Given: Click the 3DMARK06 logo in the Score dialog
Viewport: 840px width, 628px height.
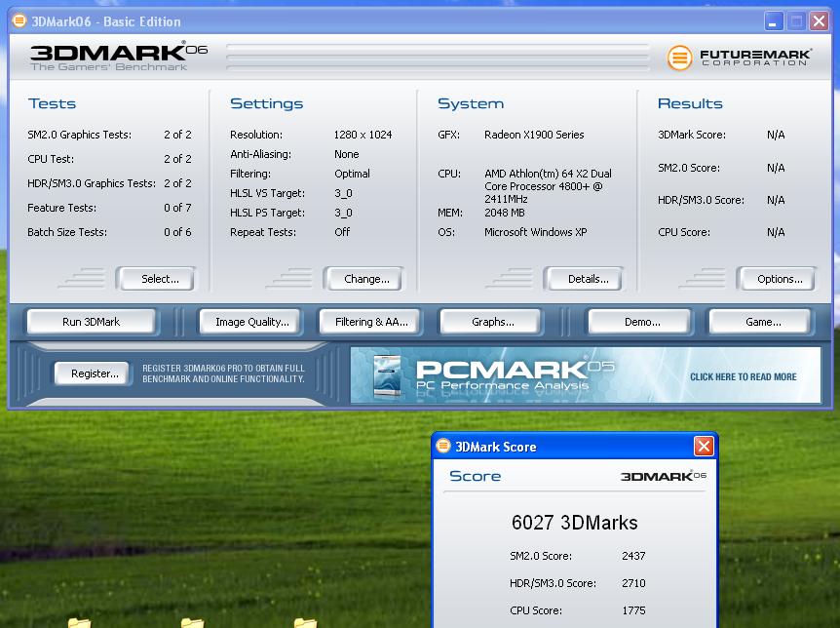Looking at the screenshot, I should pyautogui.click(x=664, y=476).
